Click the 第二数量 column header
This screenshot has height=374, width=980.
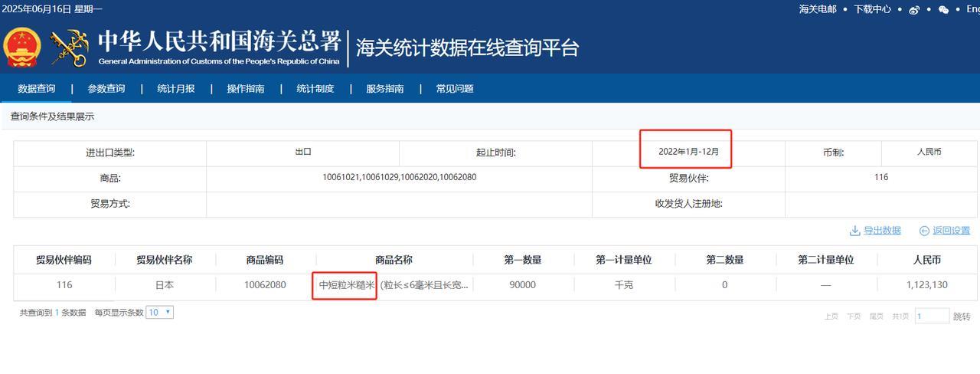(724, 260)
